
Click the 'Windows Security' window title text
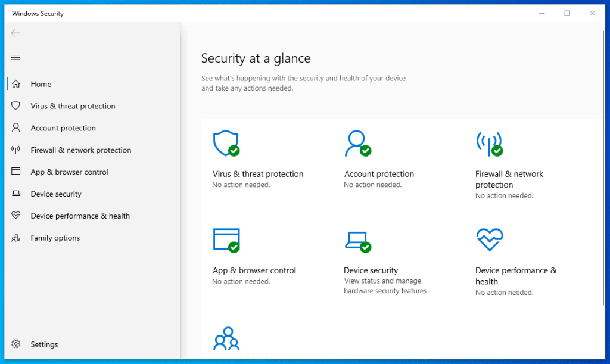click(x=38, y=14)
